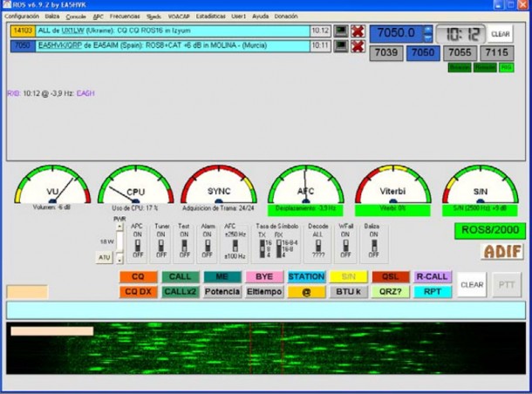Toggle the Tuner on/off switch
Image resolution: width=532 pixels, height=394 pixels.
point(161,246)
